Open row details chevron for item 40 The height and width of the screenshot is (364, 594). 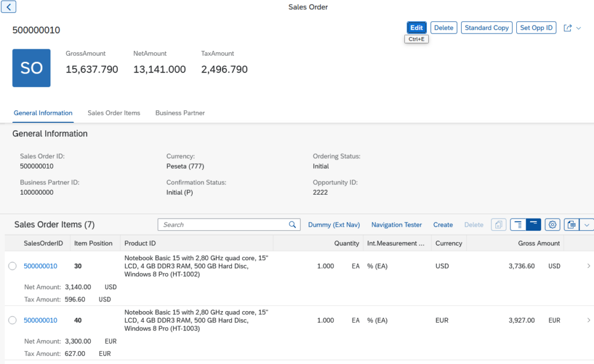[589, 321]
